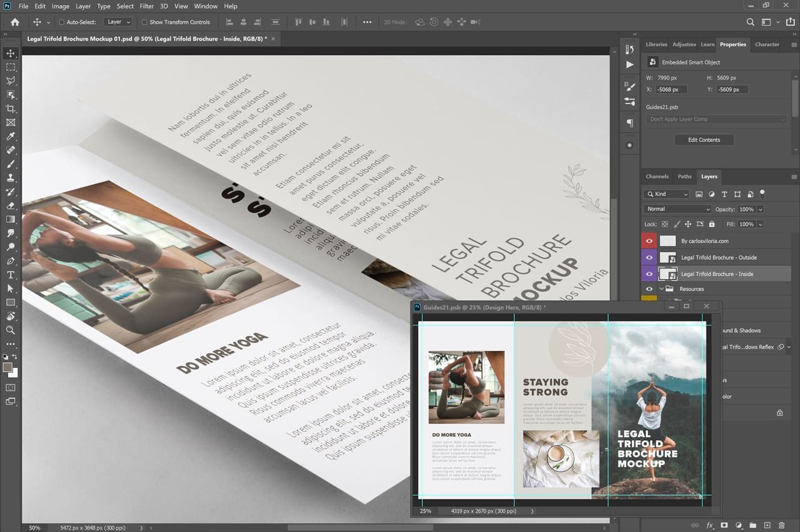Select the Object Selection tool

point(11,94)
